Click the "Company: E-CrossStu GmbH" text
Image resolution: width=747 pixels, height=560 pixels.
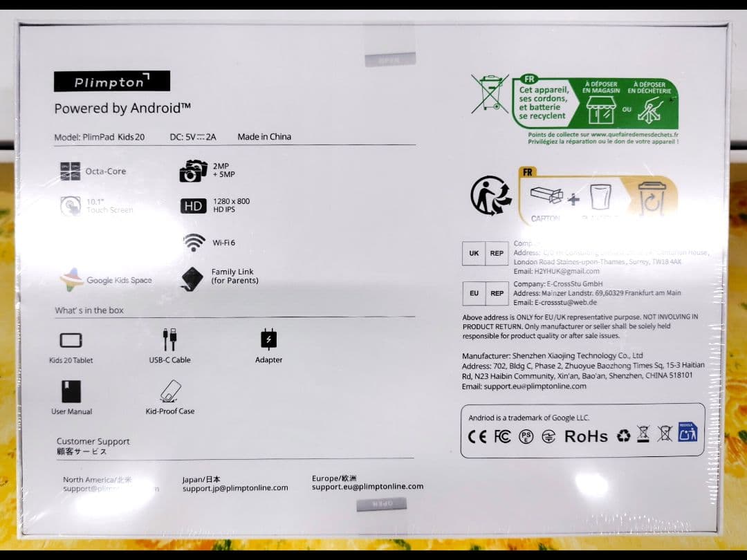[x=558, y=284]
